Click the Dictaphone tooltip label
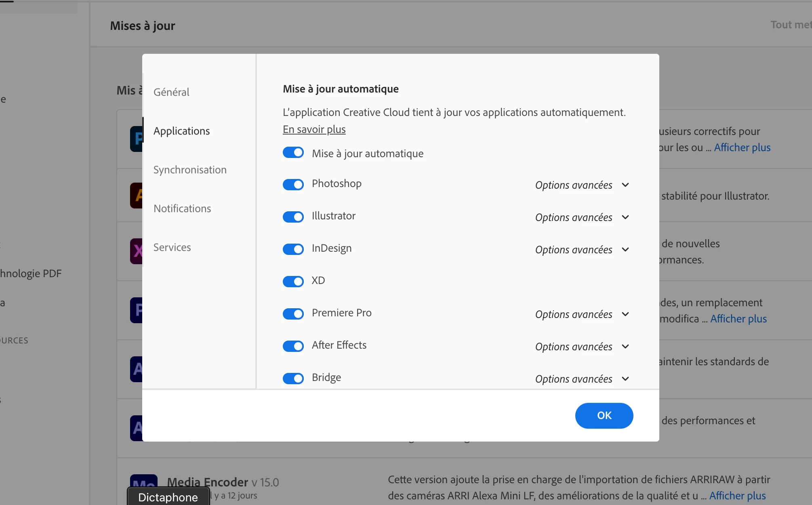This screenshot has width=812, height=505. pyautogui.click(x=168, y=497)
